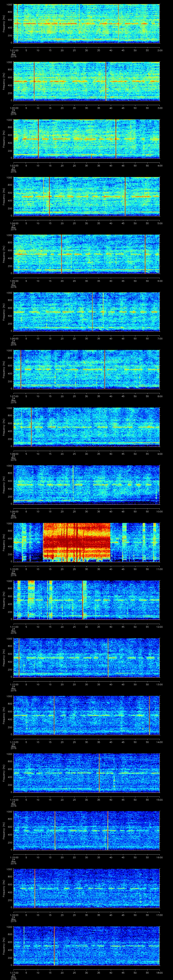Click the yellow vertical line in 1:09:00 panel

(x=73, y=483)
